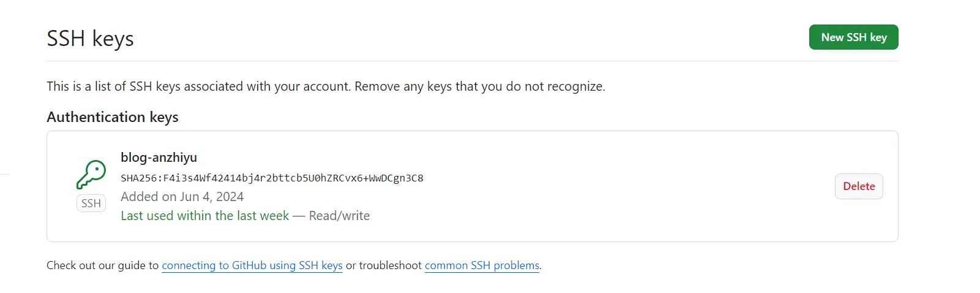This screenshot has height=293, width=980.
Task: Select the blog-anzhiyu key title
Action: [159, 158]
